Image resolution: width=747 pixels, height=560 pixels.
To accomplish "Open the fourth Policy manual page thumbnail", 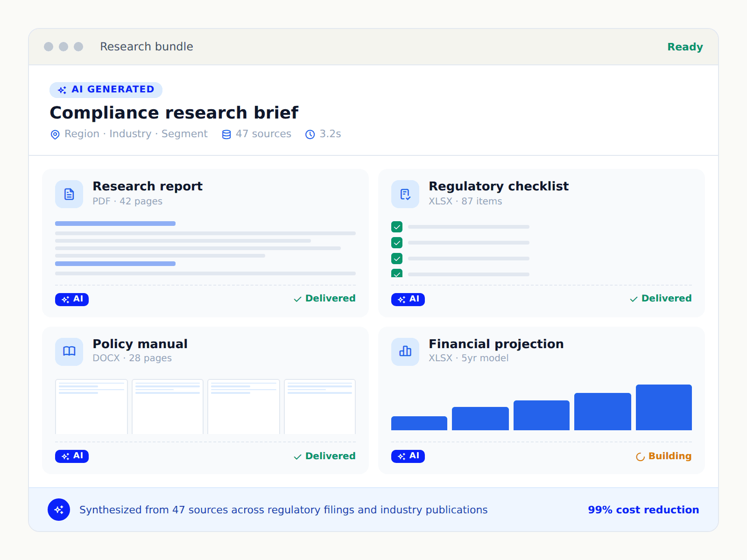I will 320,406.
